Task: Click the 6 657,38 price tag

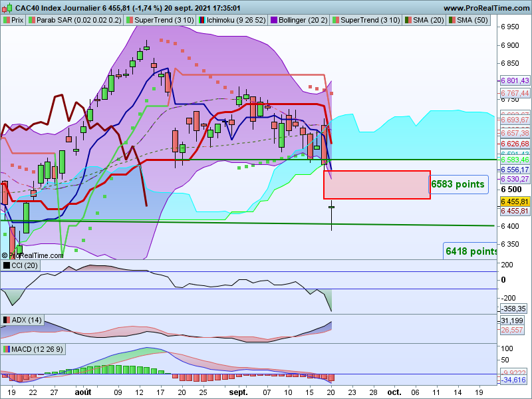Action: 515,133
